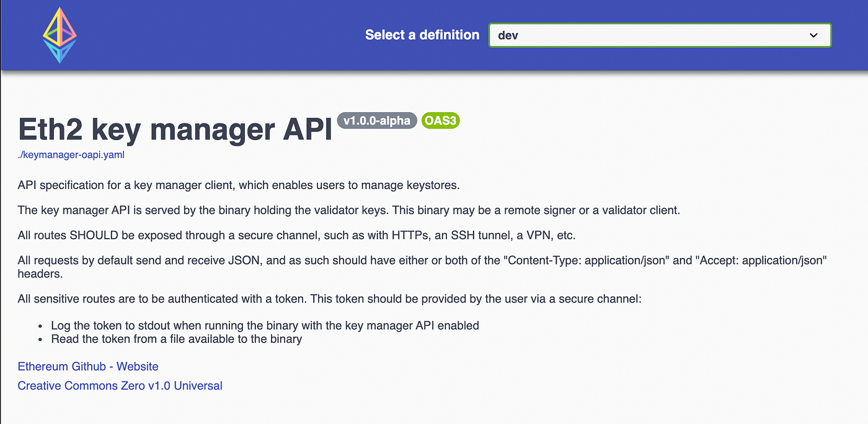Image resolution: width=868 pixels, height=424 pixels.
Task: Click the 'All routes SHOULD be exposed' sentence
Action: click(297, 236)
